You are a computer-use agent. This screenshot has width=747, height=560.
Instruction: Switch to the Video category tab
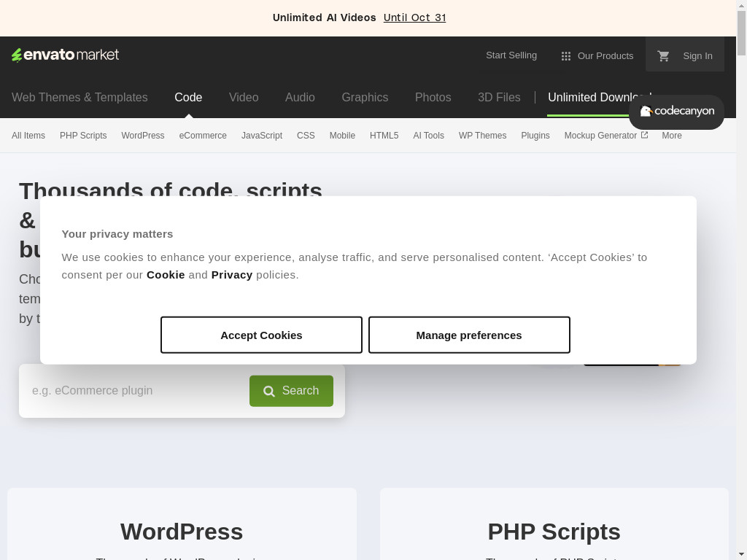(x=244, y=98)
